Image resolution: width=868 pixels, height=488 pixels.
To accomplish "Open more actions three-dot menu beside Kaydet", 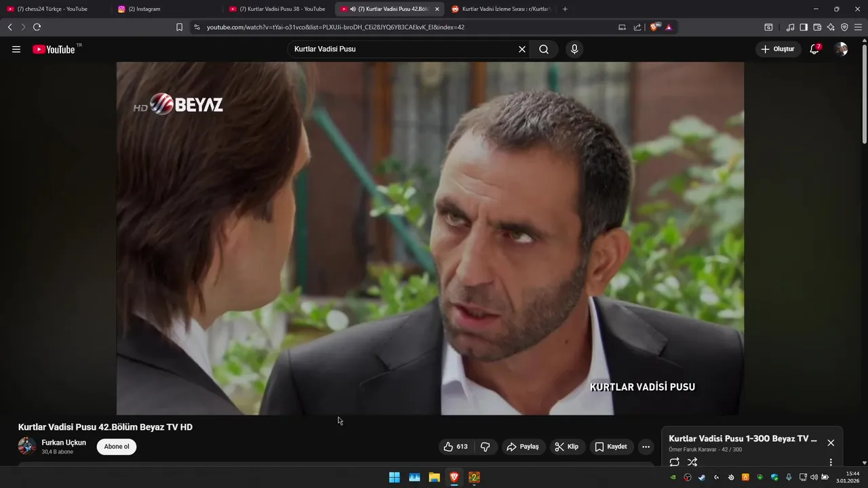I will (x=646, y=447).
